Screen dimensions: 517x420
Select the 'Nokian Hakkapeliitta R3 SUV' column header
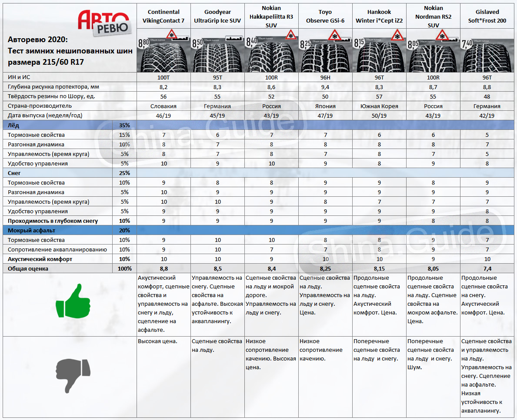coord(271,16)
